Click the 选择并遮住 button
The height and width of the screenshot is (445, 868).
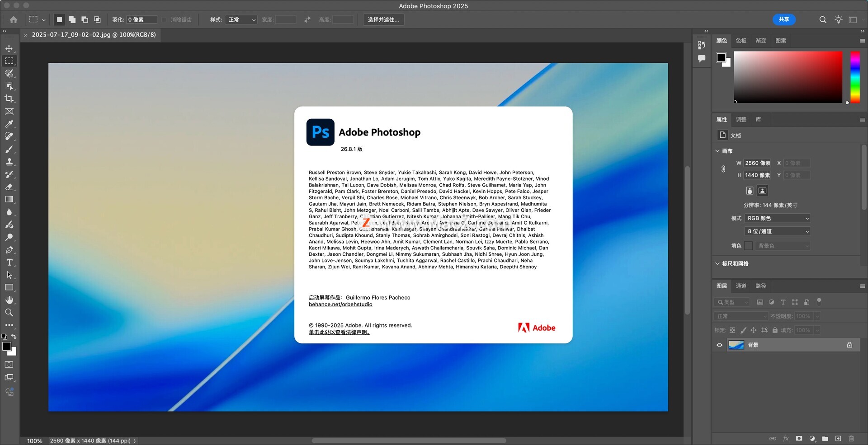383,19
